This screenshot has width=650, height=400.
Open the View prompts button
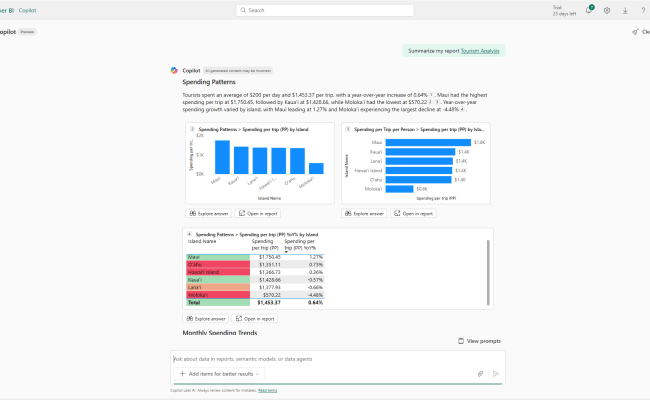[479, 341]
